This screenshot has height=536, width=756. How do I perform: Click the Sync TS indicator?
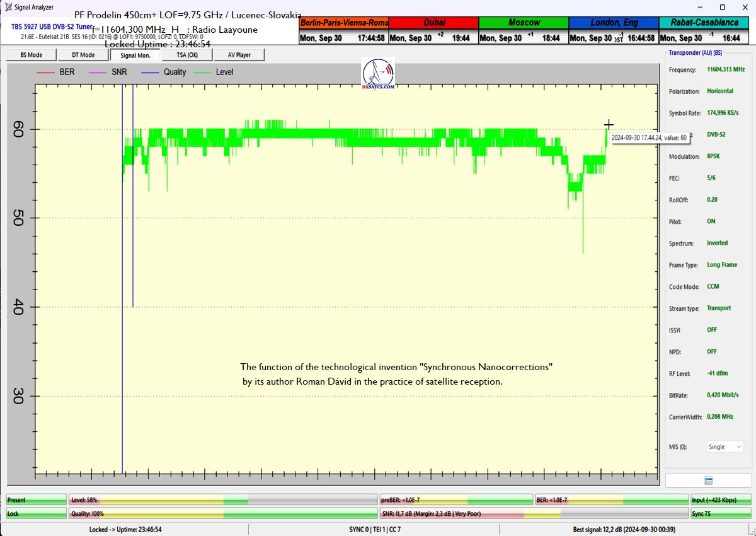pos(720,514)
